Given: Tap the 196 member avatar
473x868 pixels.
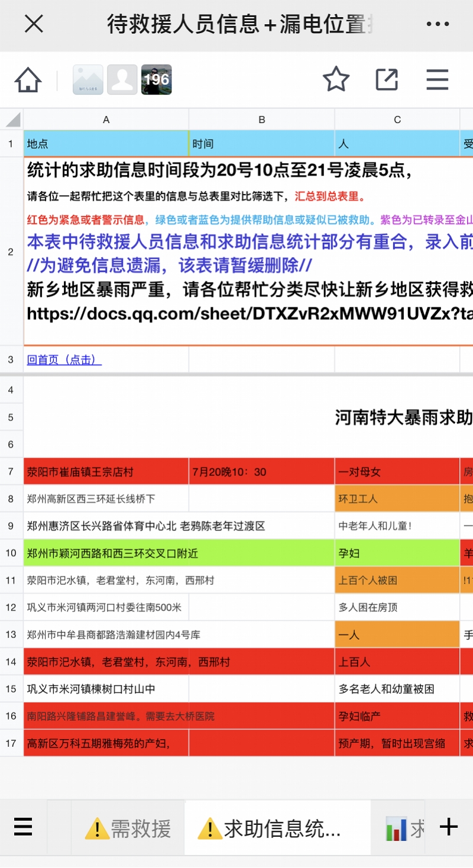Looking at the screenshot, I should click(156, 79).
